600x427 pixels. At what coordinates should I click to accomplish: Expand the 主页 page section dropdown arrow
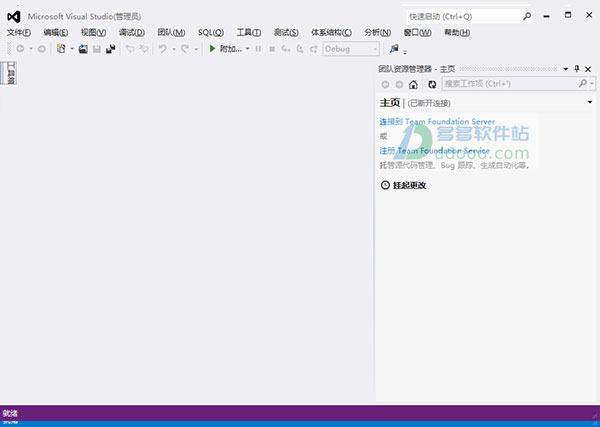[x=590, y=102]
